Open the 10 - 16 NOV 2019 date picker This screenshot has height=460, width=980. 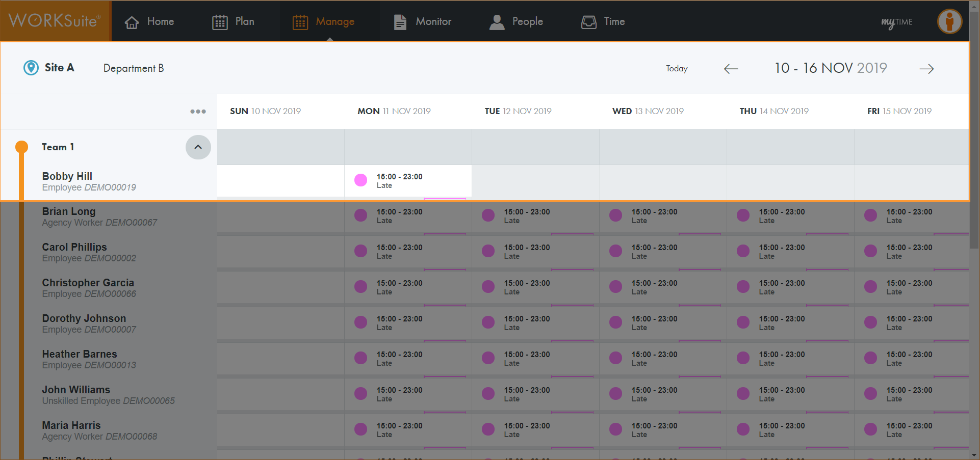831,68
